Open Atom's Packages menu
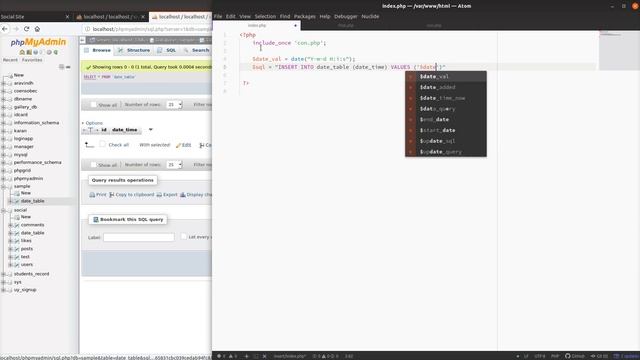This screenshot has width=640, height=360. tap(304, 16)
